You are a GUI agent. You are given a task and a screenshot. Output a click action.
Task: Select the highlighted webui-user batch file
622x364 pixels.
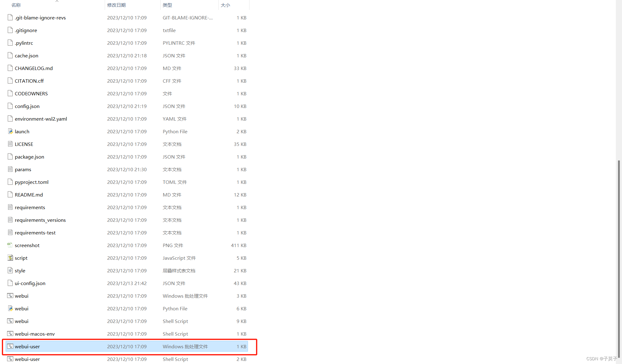click(27, 346)
